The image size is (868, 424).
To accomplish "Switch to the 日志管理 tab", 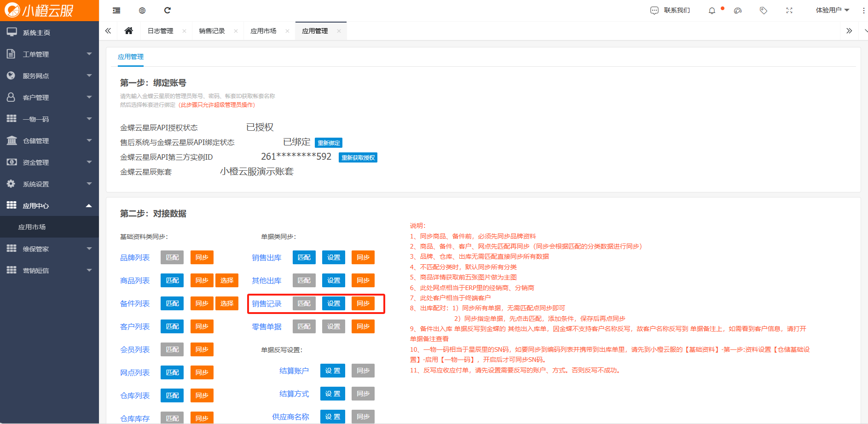I will (x=160, y=31).
